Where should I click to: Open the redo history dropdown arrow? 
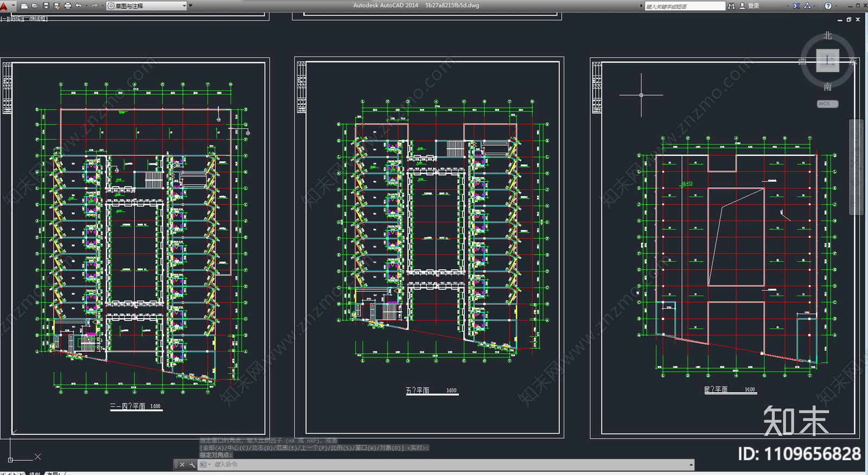click(x=102, y=6)
